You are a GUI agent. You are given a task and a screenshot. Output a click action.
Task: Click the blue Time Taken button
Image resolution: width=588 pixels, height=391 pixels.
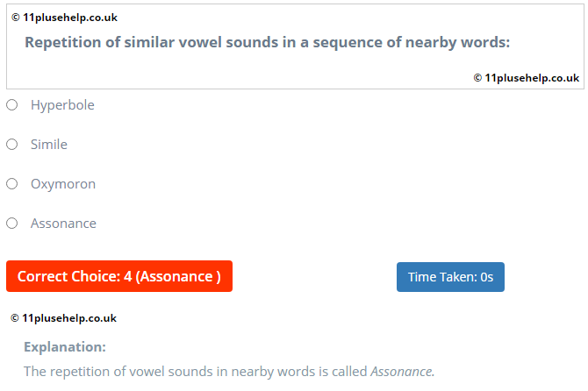pyautogui.click(x=450, y=277)
